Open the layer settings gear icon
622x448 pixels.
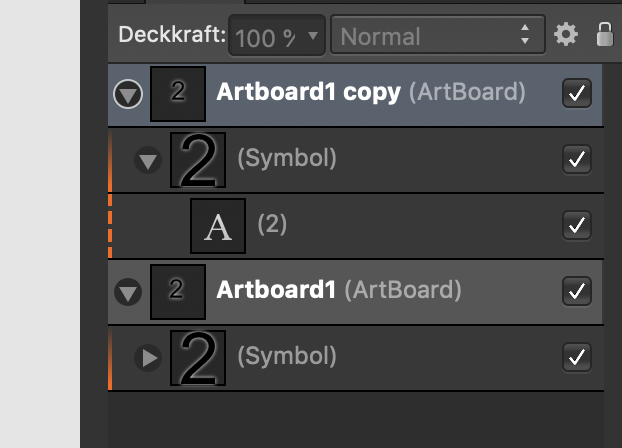tap(566, 35)
